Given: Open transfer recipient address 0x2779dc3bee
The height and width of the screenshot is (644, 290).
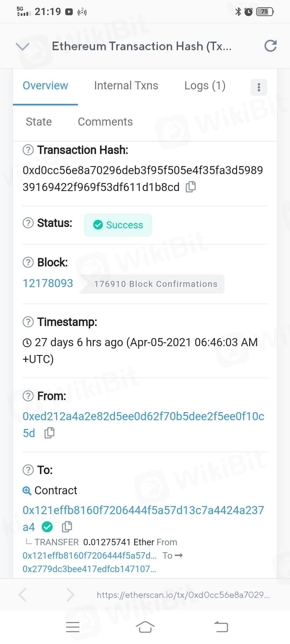Looking at the screenshot, I should pos(89,569).
